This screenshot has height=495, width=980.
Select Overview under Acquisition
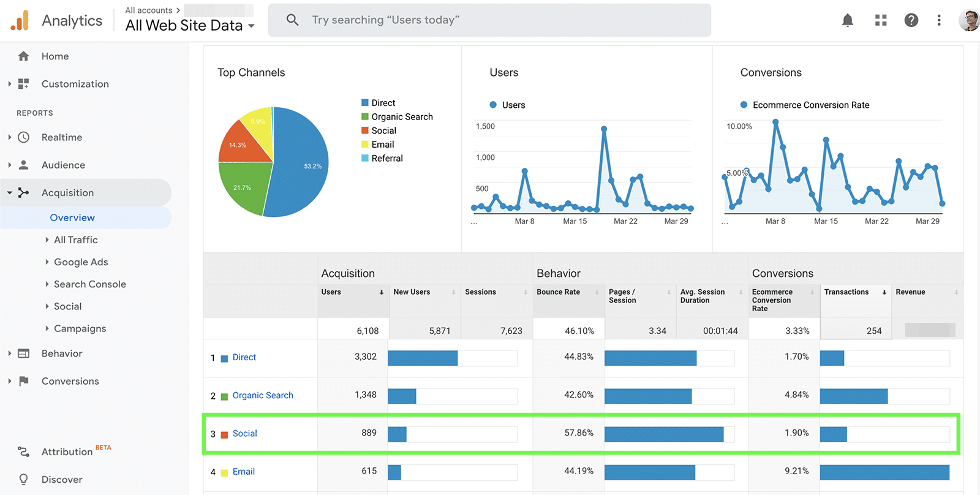click(x=72, y=217)
